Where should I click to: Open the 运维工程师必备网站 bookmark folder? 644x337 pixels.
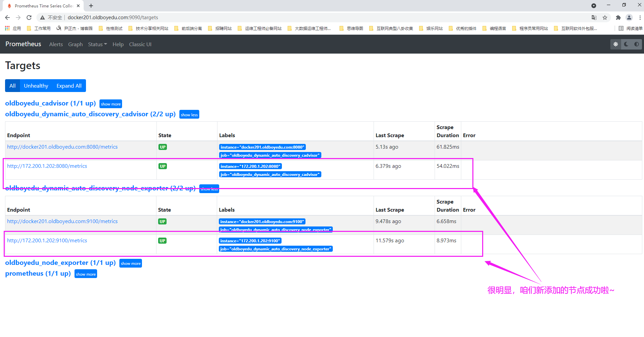point(260,28)
